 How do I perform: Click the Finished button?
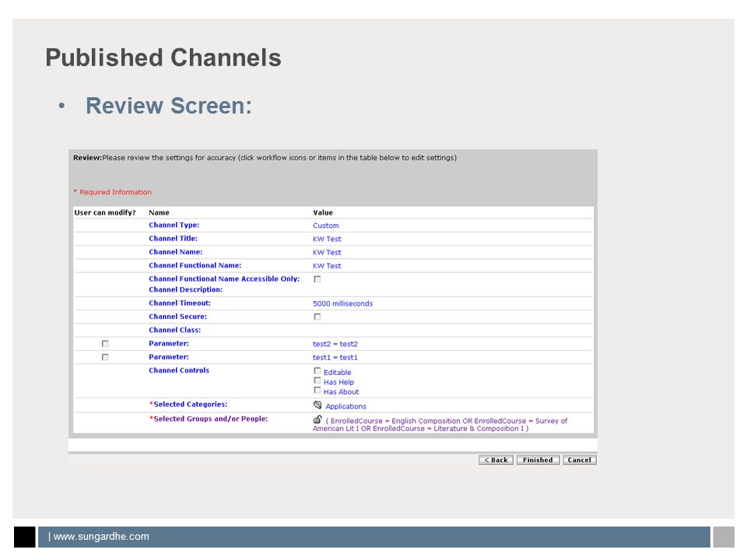point(538,460)
